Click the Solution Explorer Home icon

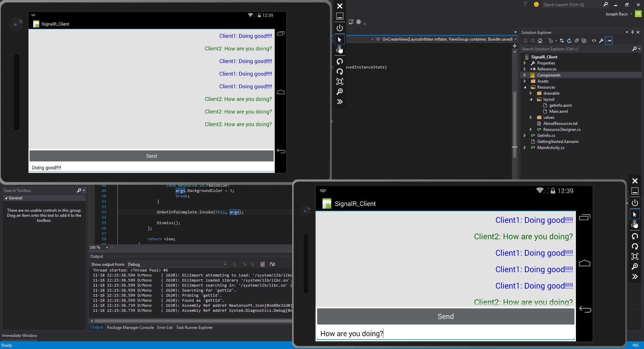click(540, 41)
